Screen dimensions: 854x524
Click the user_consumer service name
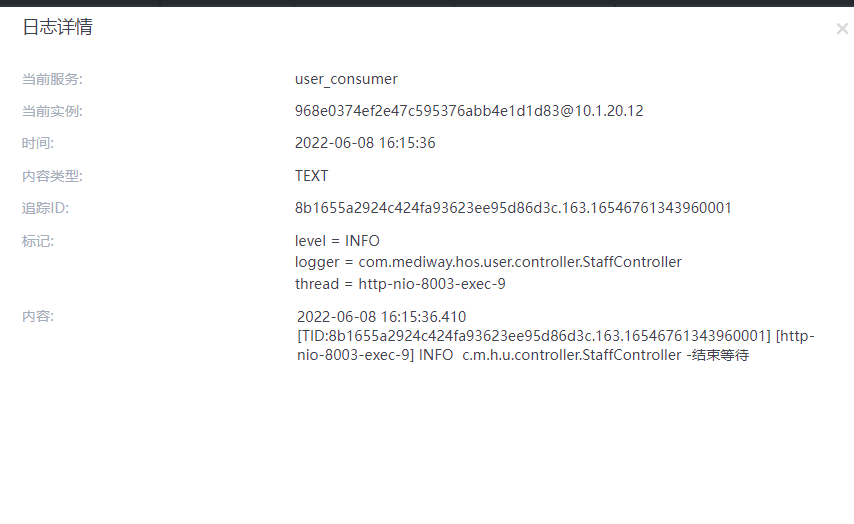[x=346, y=79]
